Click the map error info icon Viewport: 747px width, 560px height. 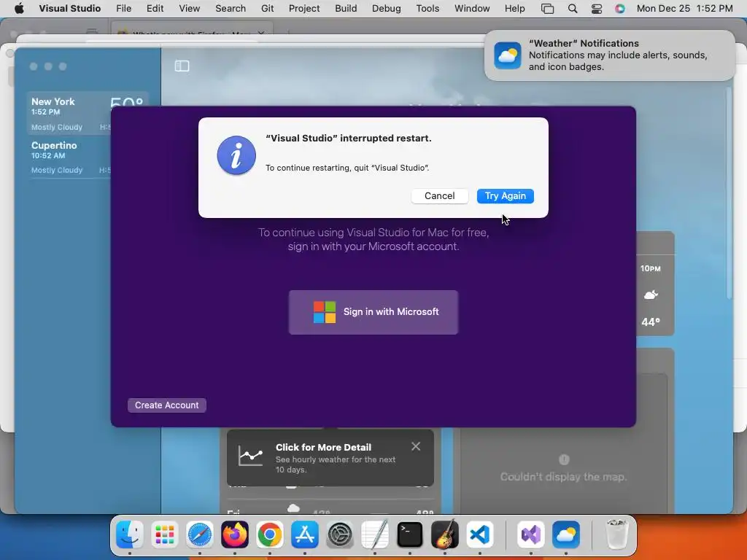coord(564,459)
